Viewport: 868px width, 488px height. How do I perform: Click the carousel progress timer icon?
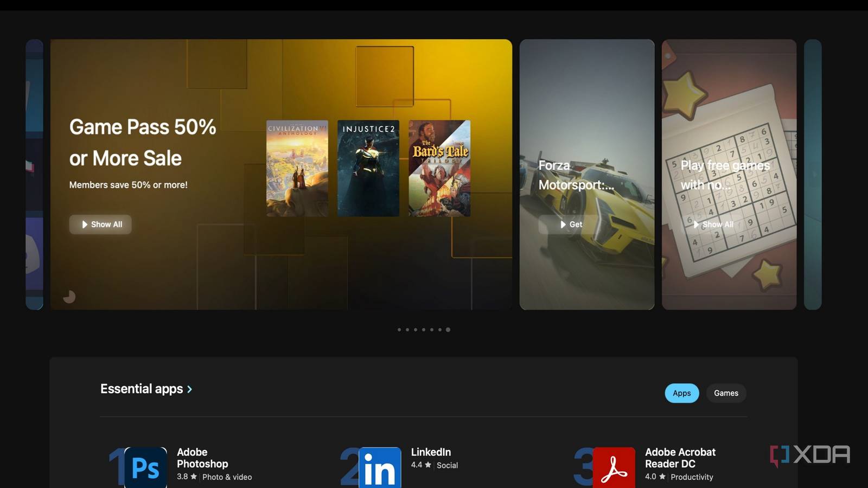[x=69, y=297]
